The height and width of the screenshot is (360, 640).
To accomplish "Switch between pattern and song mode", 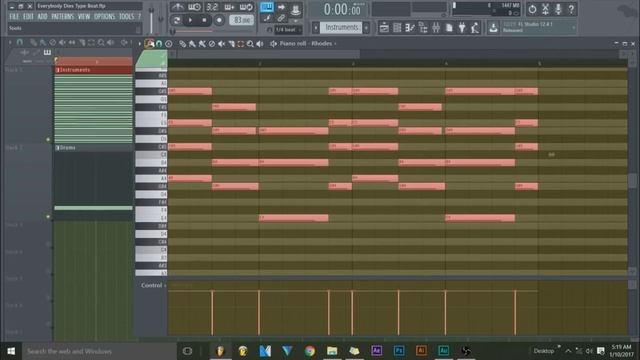I will (x=177, y=20).
